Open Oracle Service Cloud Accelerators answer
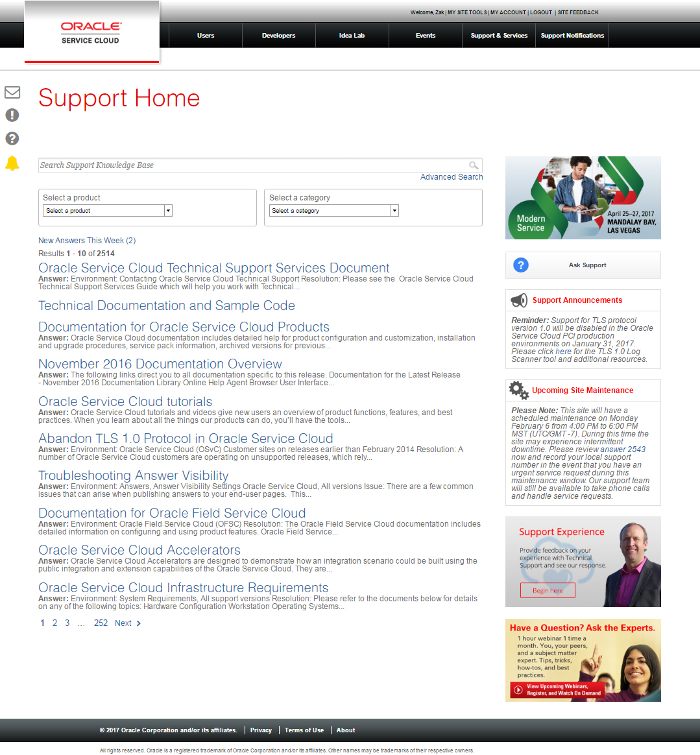 [139, 551]
